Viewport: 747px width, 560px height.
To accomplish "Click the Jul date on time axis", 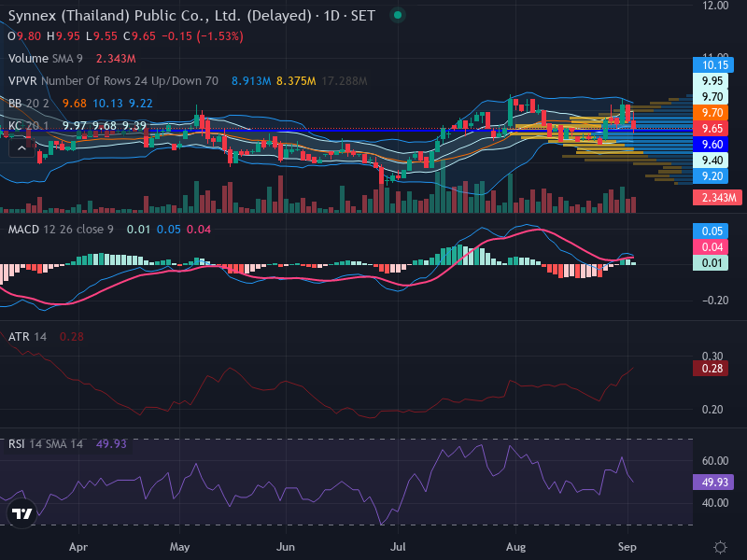I will pyautogui.click(x=398, y=547).
